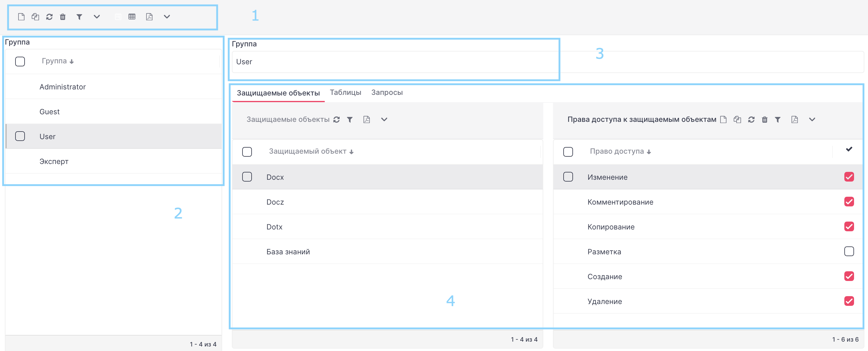Toggle select-all checkbox in Группа list

click(20, 62)
